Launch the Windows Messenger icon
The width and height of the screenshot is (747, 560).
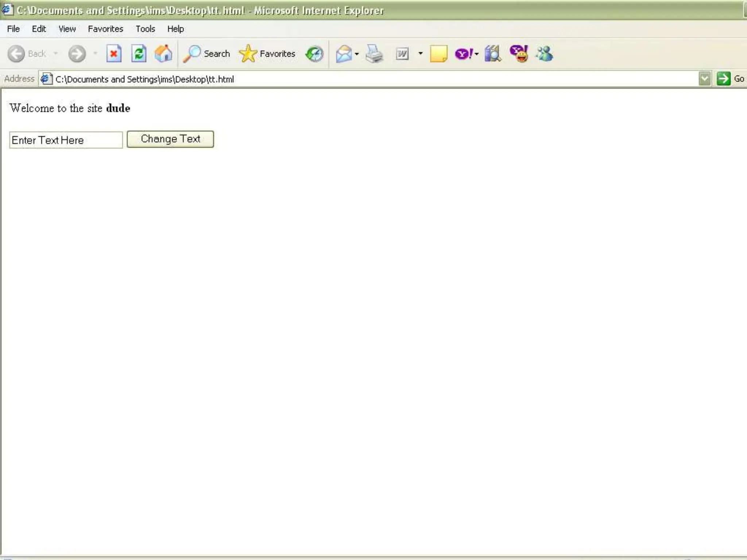click(544, 54)
